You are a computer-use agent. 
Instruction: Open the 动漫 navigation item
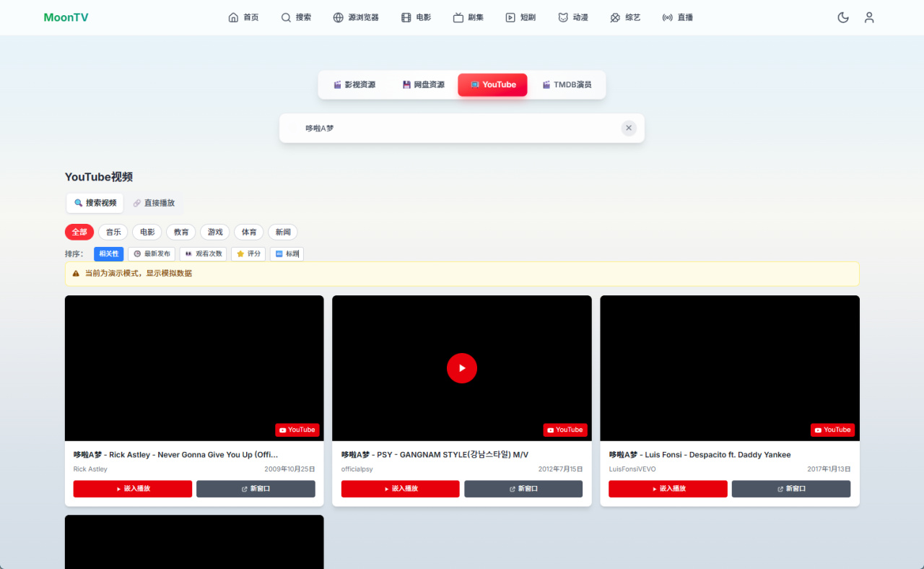click(x=573, y=17)
